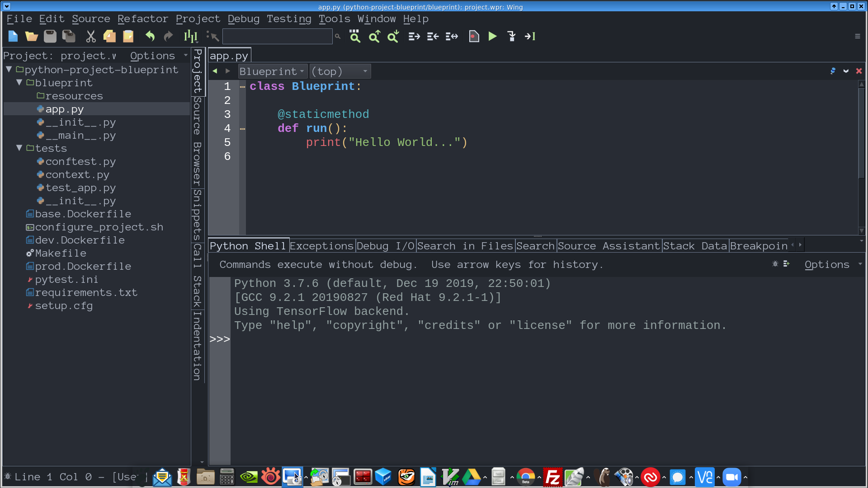Save the current file
Screen dimensions: 868x488
click(50, 36)
